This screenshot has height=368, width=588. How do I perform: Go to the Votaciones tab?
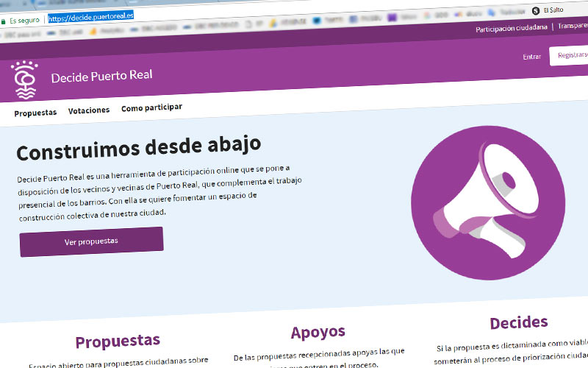tap(89, 110)
